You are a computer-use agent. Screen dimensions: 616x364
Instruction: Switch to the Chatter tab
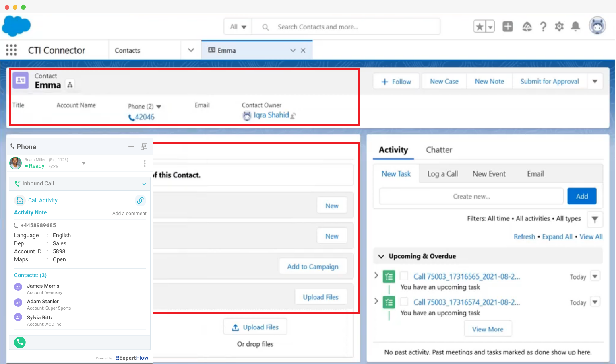point(439,150)
